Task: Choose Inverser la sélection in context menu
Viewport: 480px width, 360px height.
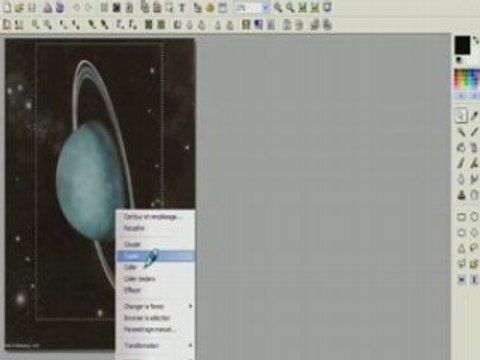Action: click(x=155, y=318)
